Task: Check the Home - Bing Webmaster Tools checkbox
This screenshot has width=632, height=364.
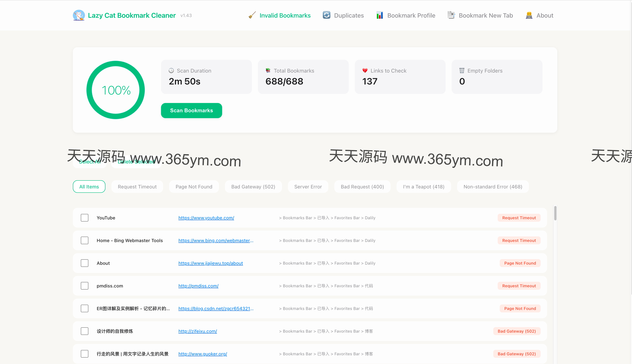Action: (85, 241)
